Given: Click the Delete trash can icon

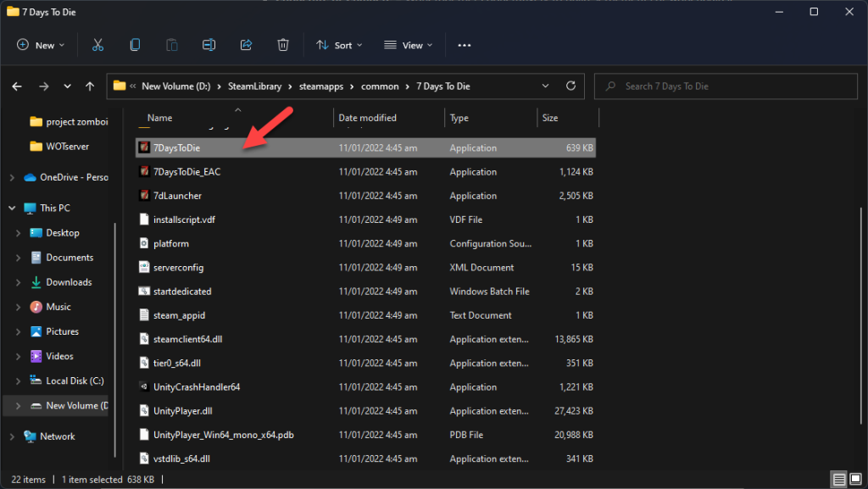Looking at the screenshot, I should coord(283,46).
